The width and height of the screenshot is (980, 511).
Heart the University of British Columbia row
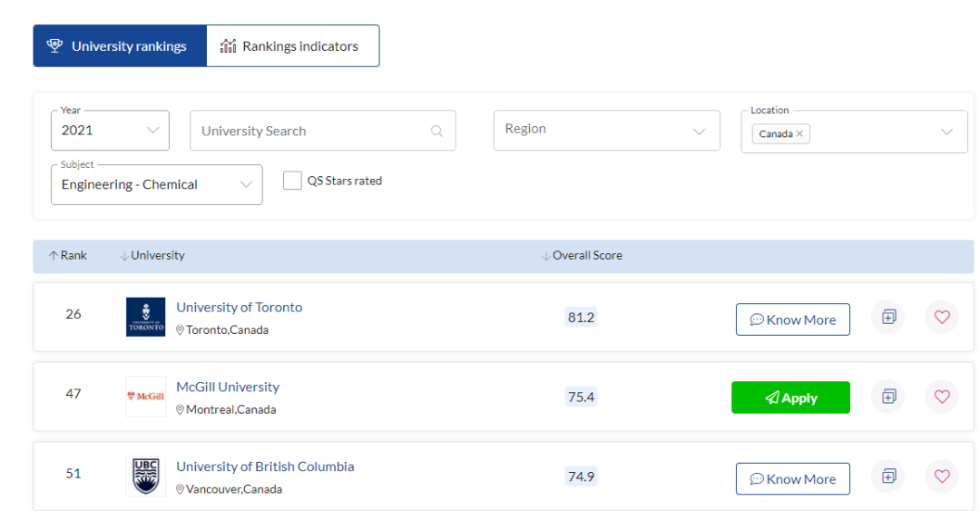pyautogui.click(x=941, y=477)
